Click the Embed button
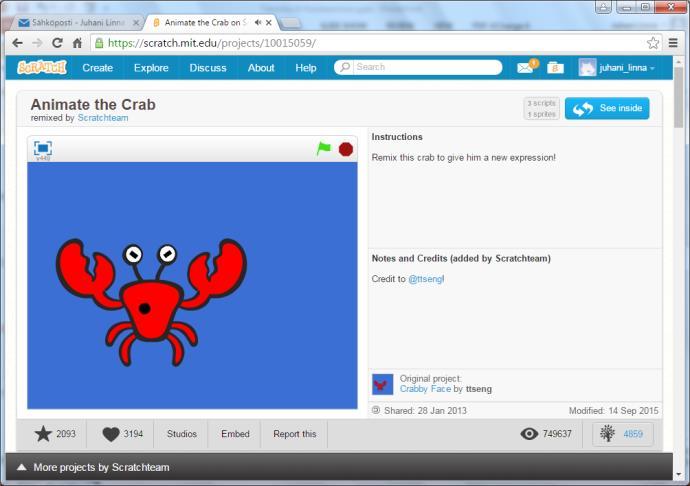The width and height of the screenshot is (690, 486). (x=235, y=434)
